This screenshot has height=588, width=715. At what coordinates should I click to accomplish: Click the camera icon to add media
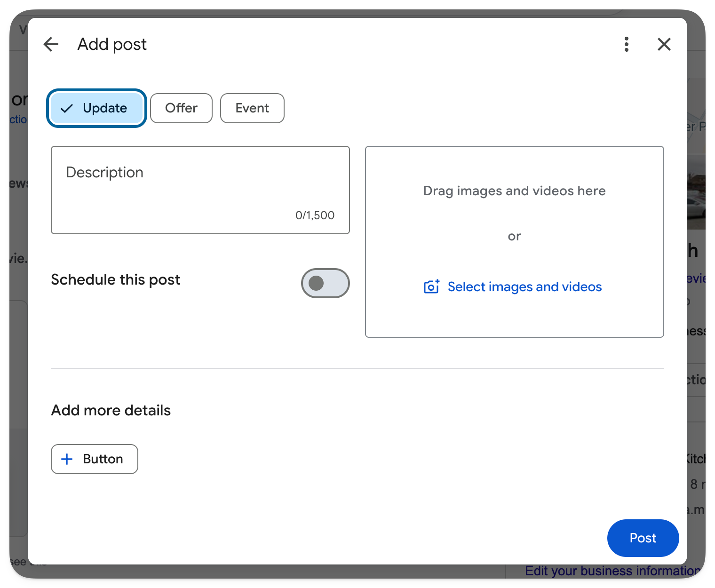[x=431, y=286]
